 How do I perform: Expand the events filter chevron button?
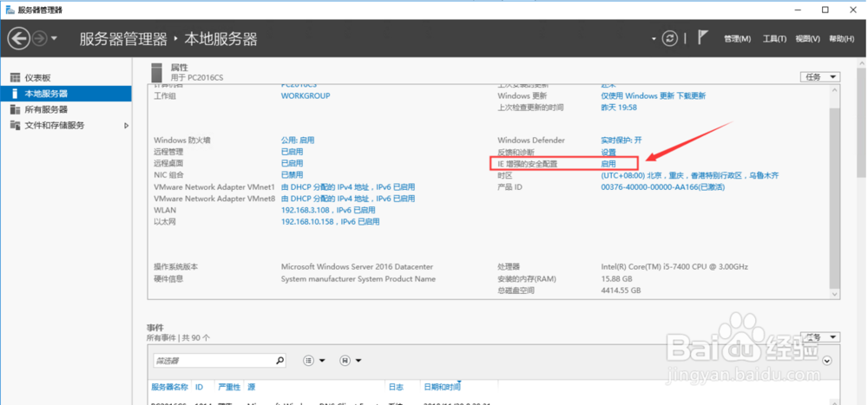(827, 361)
